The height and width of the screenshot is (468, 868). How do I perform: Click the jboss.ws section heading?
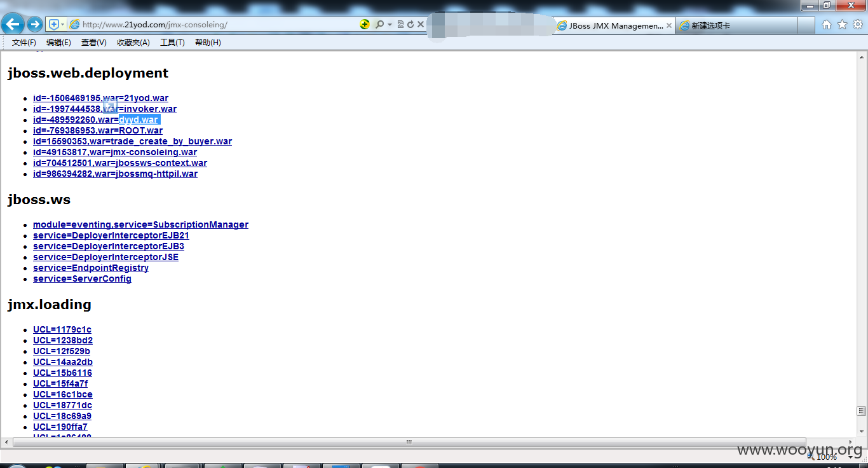(39, 200)
